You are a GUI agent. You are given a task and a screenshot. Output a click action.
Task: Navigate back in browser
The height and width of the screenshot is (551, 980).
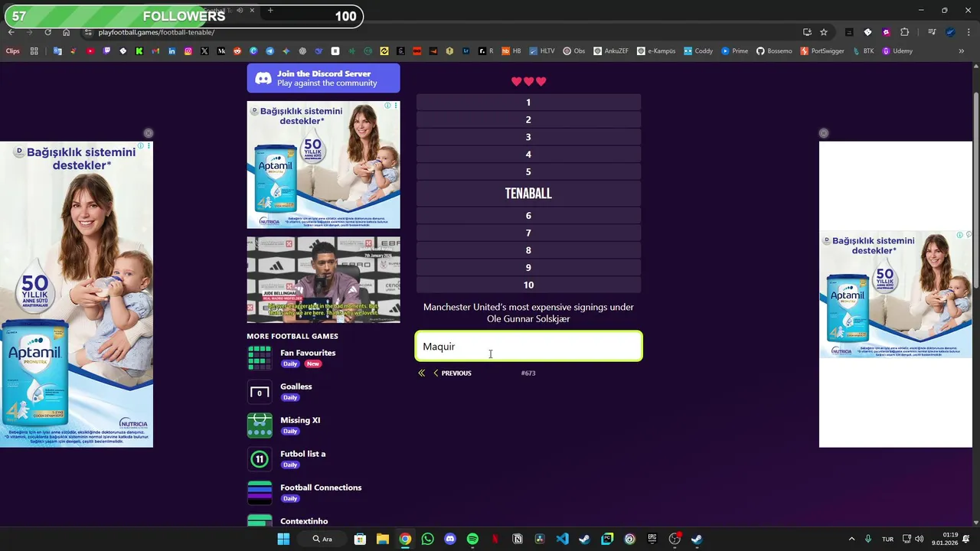11,32
